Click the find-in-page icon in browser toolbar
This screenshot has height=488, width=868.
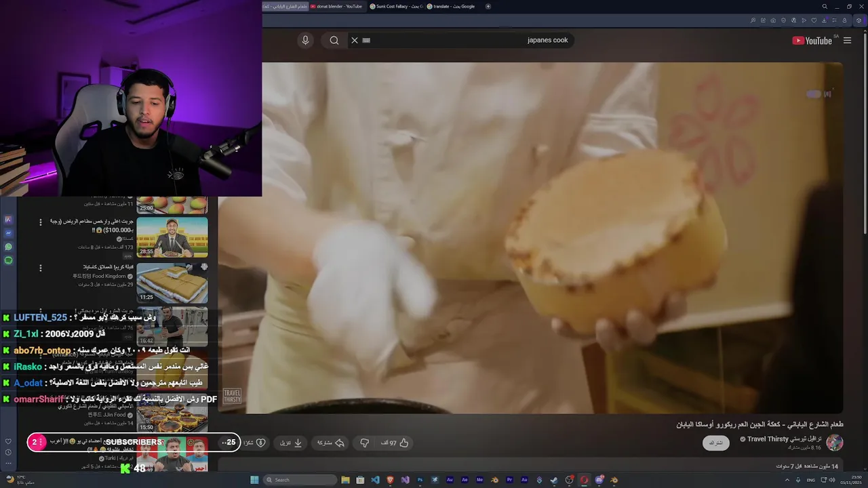[x=753, y=20]
